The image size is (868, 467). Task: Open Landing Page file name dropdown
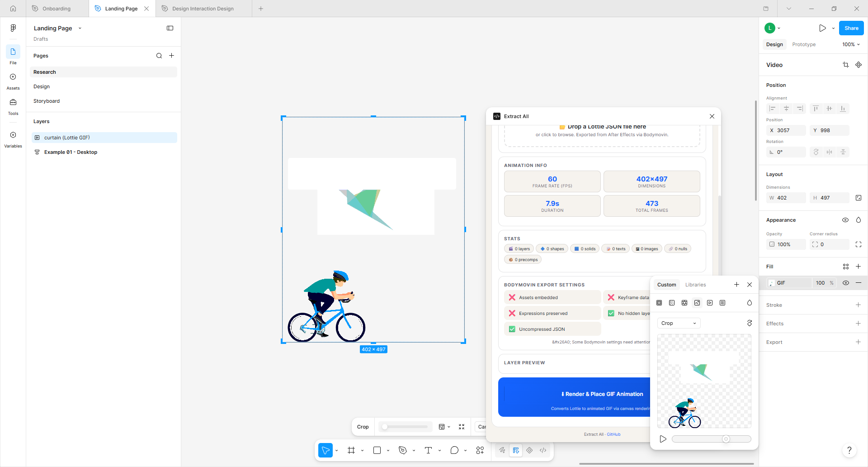click(80, 28)
